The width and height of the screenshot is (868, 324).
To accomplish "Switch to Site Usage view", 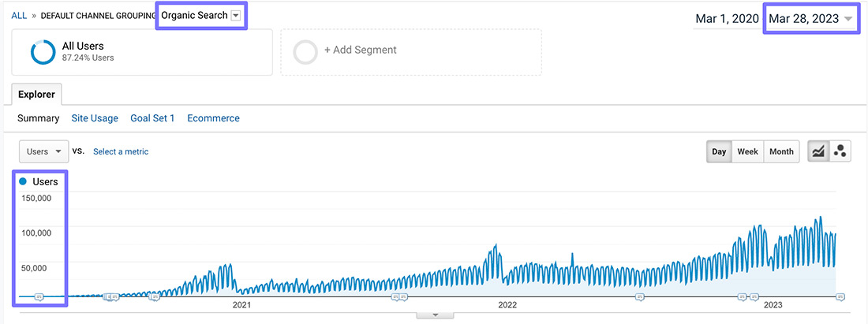I will (x=95, y=118).
